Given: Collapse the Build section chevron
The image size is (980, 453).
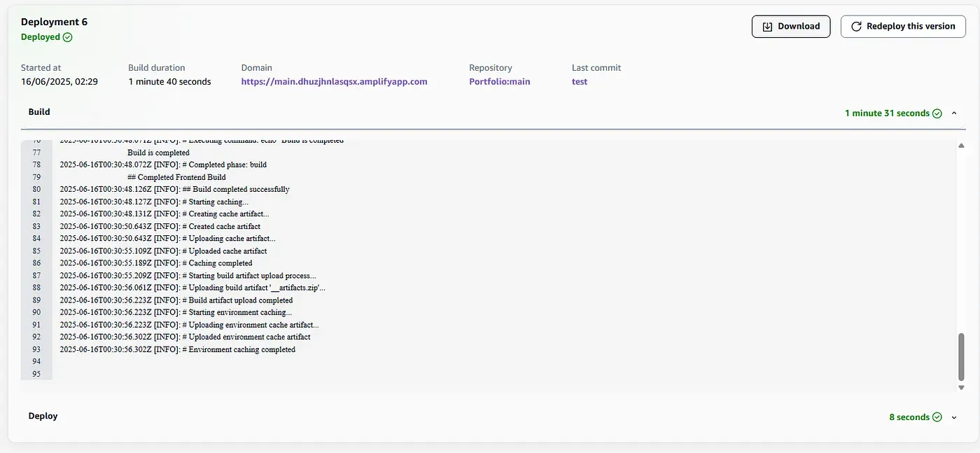Looking at the screenshot, I should pos(954,113).
